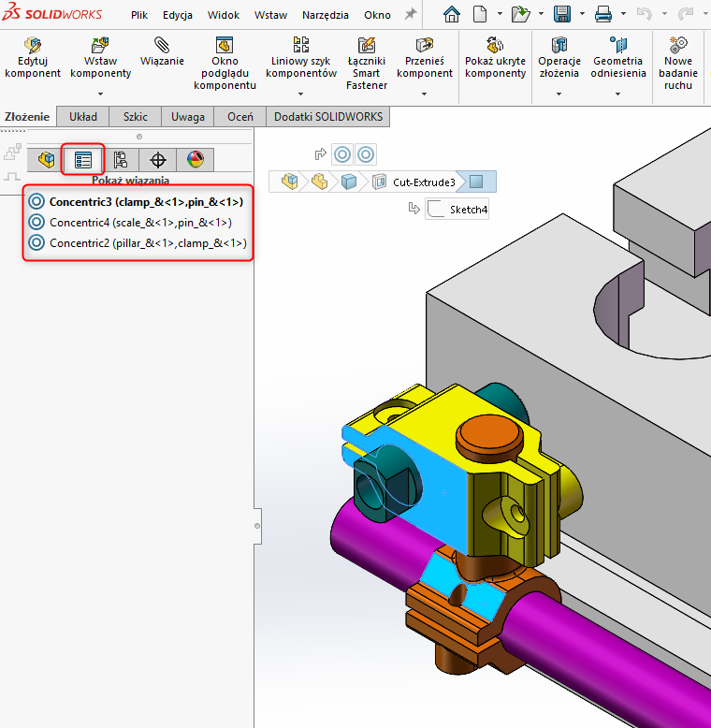Open the Widok menu
Viewport: 711px width, 728px height.
(224, 15)
